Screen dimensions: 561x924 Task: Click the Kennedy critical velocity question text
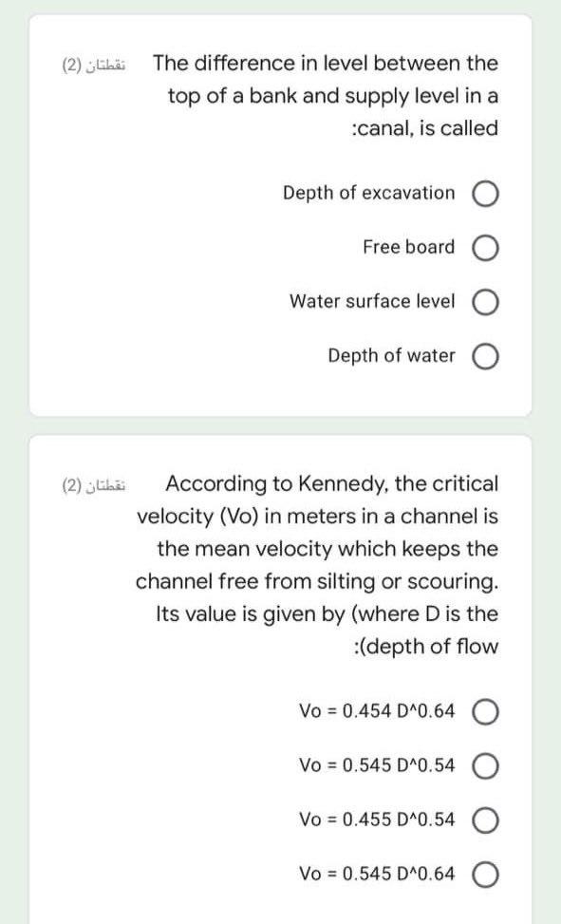point(332,564)
